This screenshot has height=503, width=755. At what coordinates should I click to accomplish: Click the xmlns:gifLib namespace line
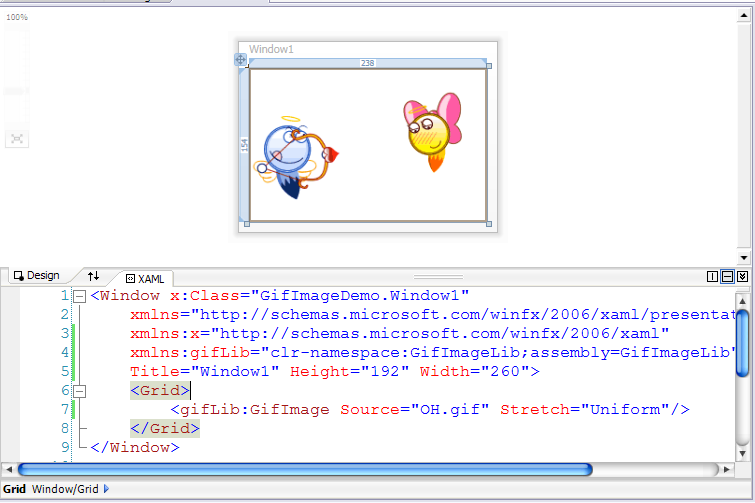coord(433,353)
